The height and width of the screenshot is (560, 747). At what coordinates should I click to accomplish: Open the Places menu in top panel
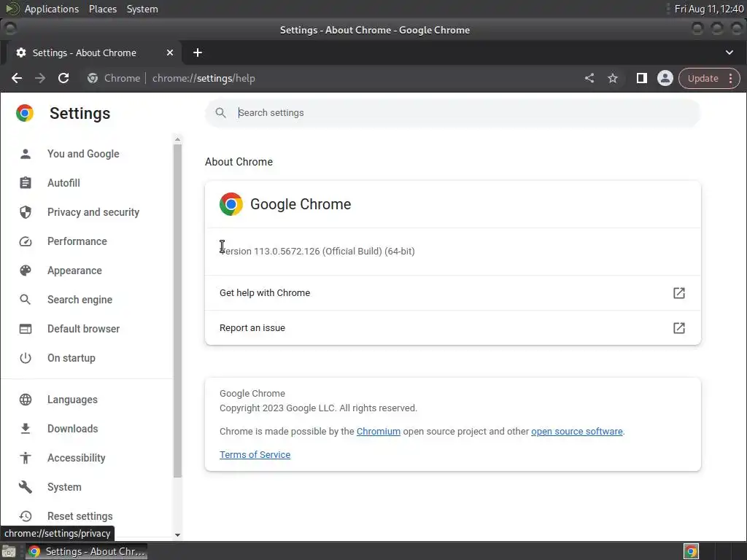[103, 9]
